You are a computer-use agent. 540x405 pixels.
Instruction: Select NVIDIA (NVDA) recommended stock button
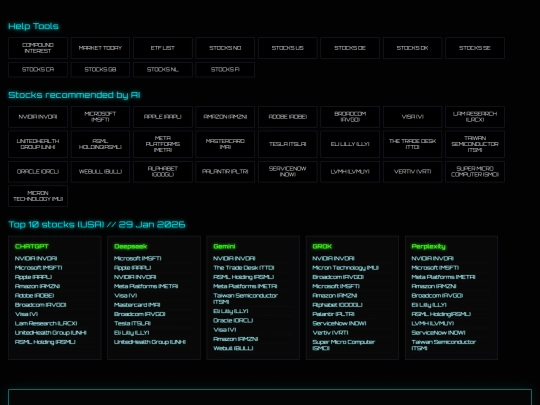[38, 117]
